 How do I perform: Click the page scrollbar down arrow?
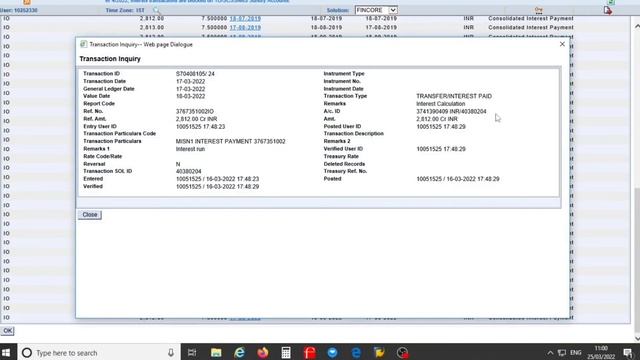tap(637, 338)
